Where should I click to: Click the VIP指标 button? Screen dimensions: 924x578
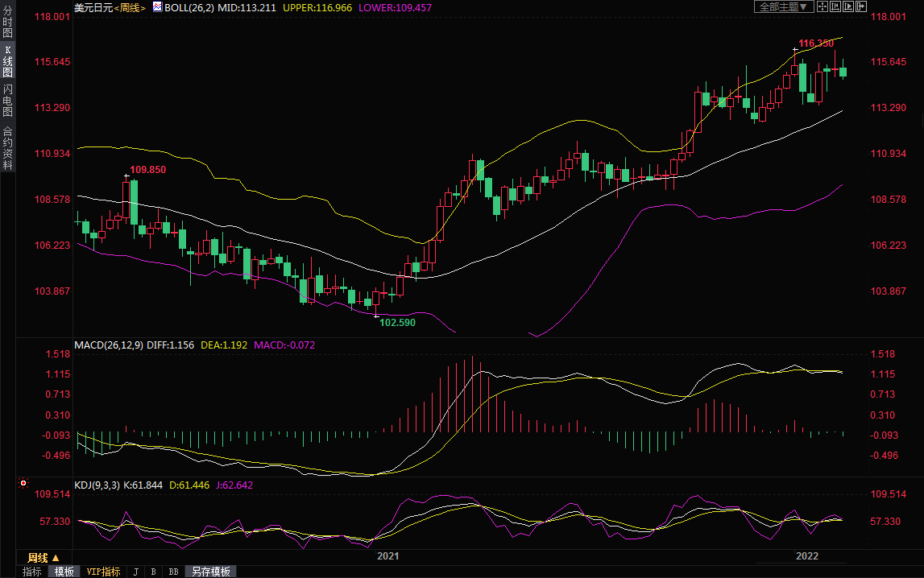[103, 572]
